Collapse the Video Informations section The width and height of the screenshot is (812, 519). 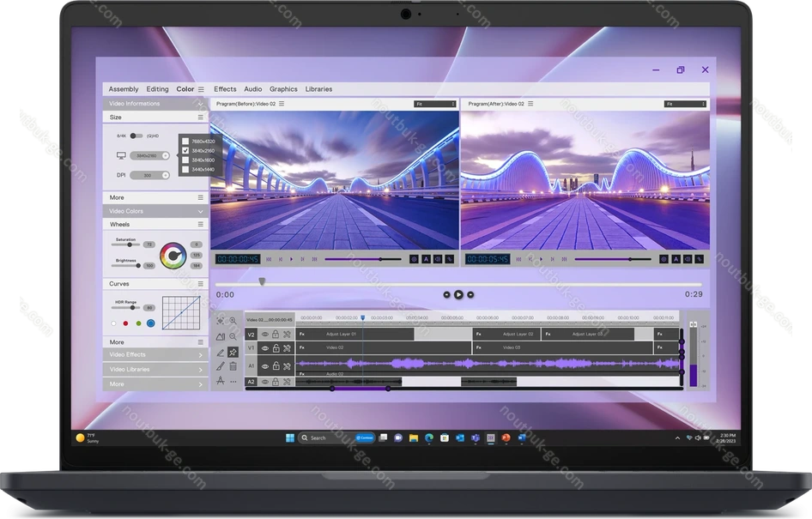201,104
